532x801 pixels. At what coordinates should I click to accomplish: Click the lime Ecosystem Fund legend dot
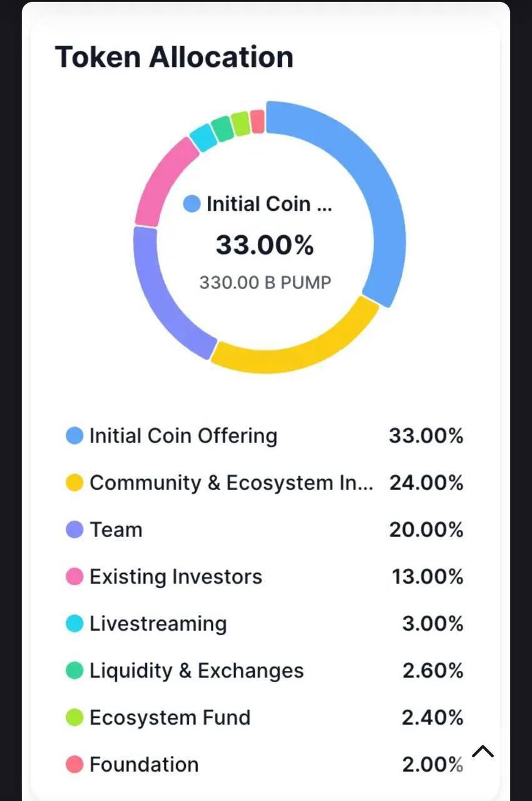pos(74,717)
